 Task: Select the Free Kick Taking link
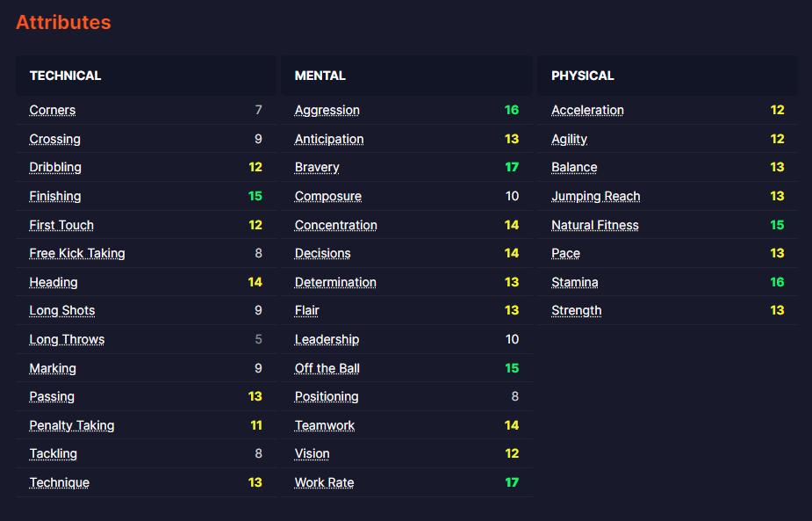(x=77, y=253)
